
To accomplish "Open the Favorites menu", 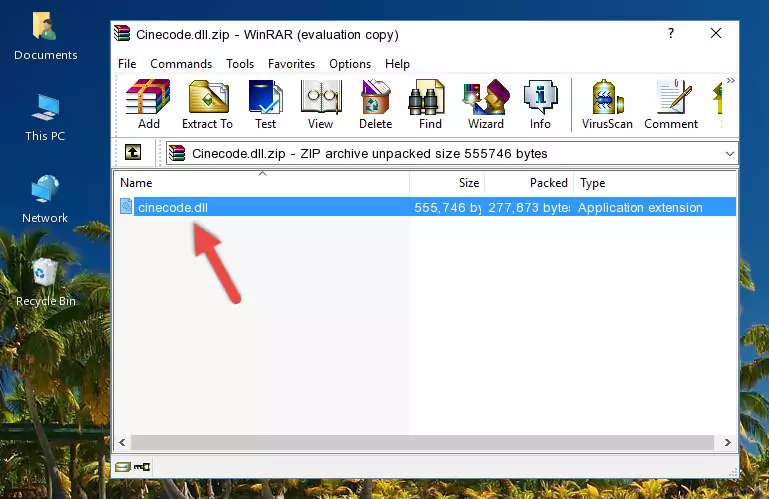I will [x=291, y=64].
